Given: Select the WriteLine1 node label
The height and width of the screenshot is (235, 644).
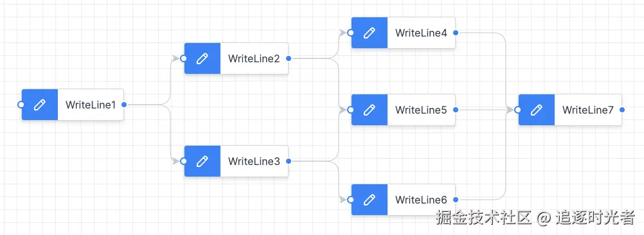Looking at the screenshot, I should pyautogui.click(x=91, y=105).
